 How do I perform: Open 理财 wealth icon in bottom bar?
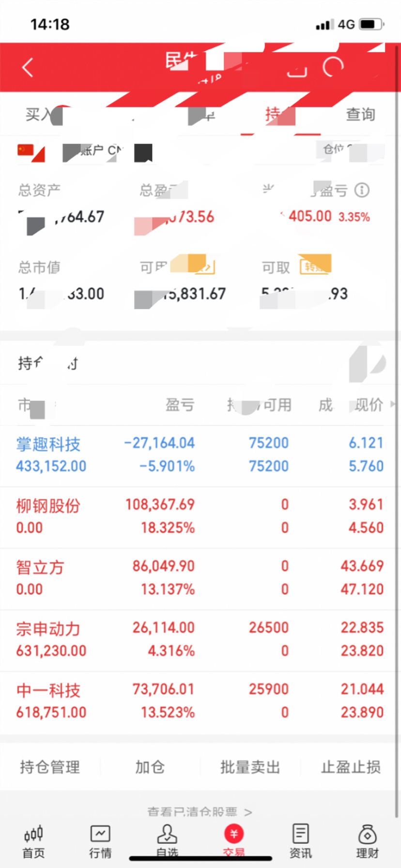coord(368,841)
